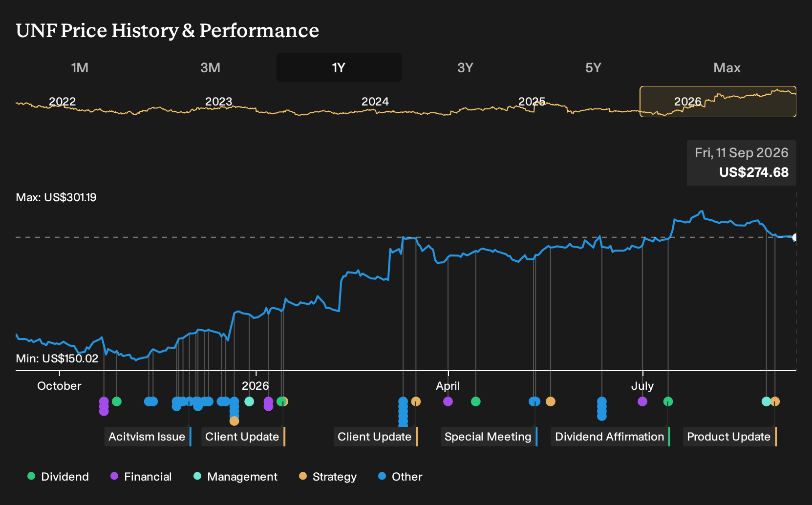812x505 pixels.
Task: Jump to 2025 in the overview strip
Action: coord(532,102)
